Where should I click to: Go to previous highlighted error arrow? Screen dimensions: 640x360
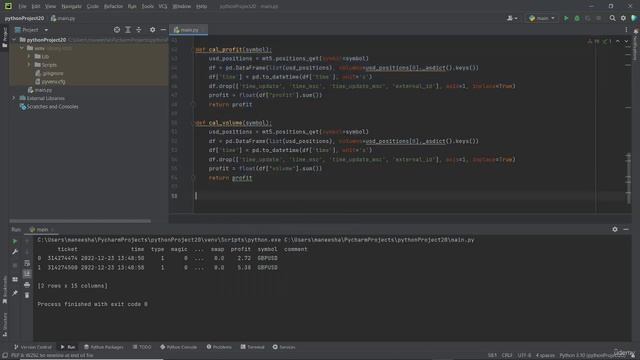(618, 41)
